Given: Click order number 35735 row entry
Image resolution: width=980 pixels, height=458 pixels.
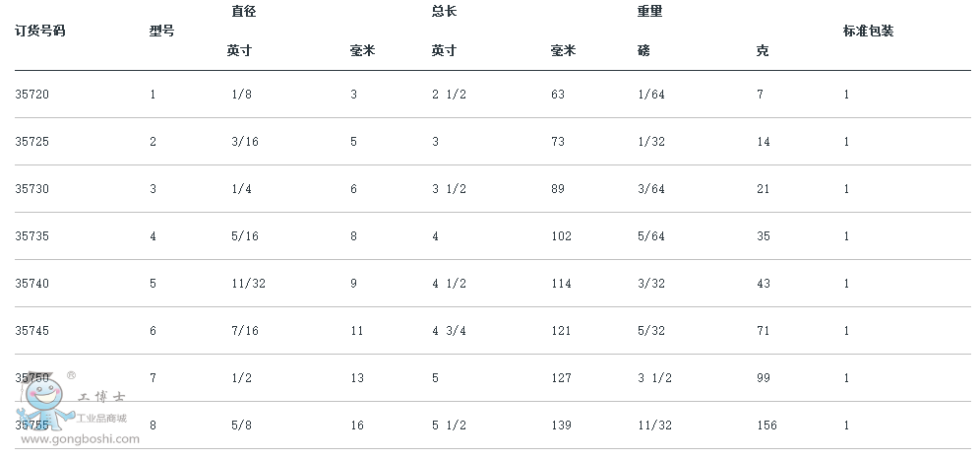Looking at the screenshot, I should [x=32, y=236].
